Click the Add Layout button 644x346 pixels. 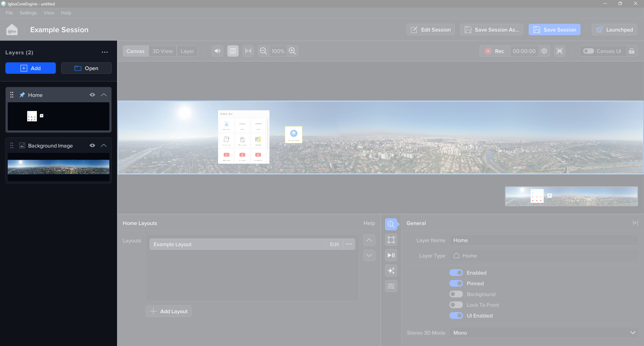pyautogui.click(x=169, y=311)
